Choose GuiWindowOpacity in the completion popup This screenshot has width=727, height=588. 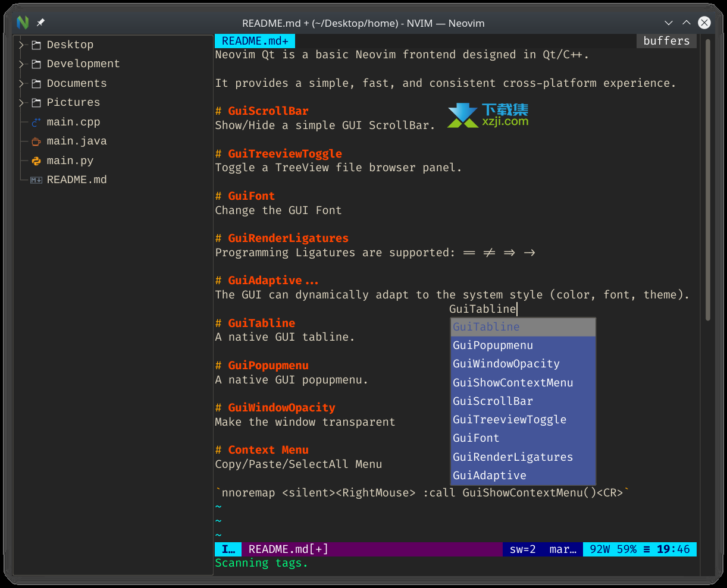(x=524, y=364)
